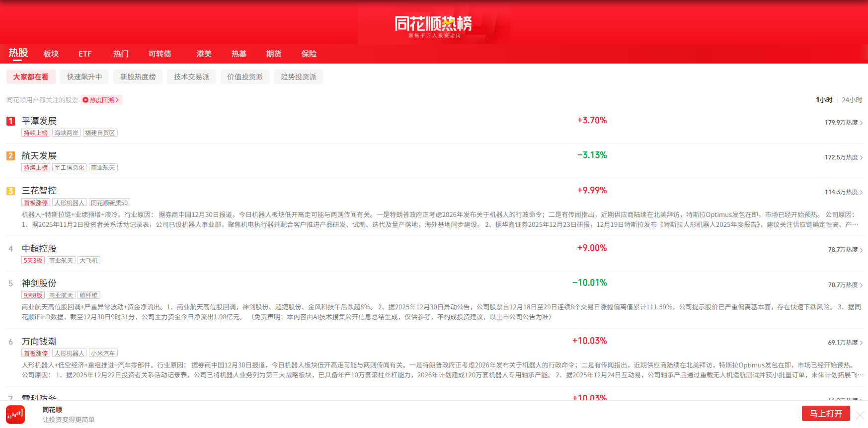Open stock 中超控股
The width and height of the screenshot is (868, 428).
(x=39, y=249)
